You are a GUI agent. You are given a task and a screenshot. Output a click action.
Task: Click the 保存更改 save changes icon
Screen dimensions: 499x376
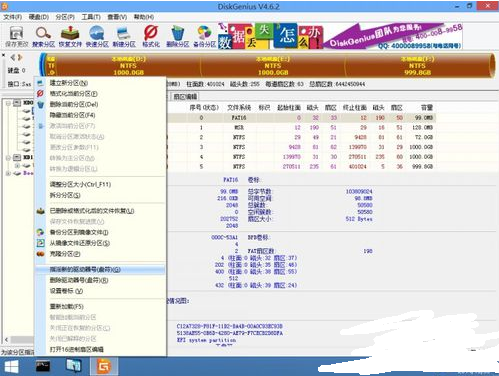click(x=17, y=36)
